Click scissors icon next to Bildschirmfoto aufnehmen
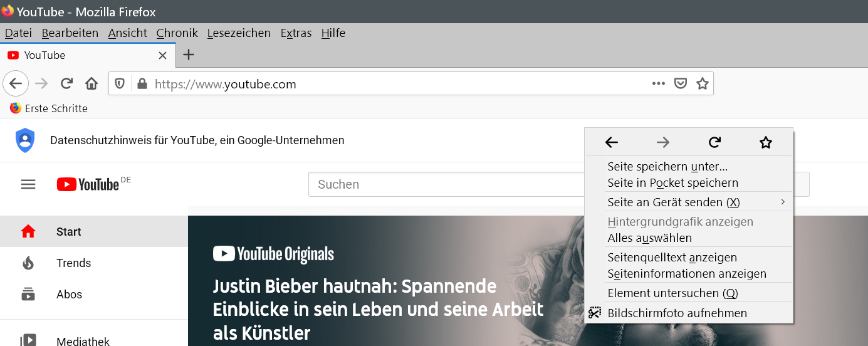Screen dimensions: 868x346 (x=595, y=313)
